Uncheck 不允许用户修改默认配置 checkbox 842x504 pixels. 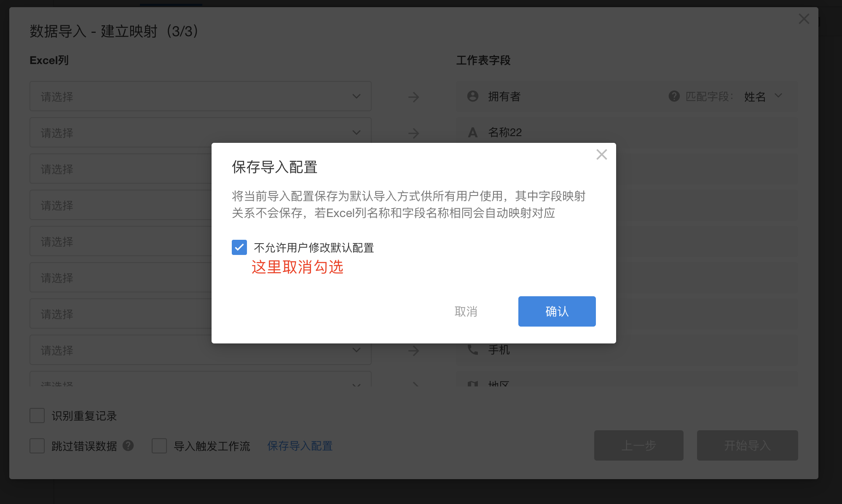239,247
